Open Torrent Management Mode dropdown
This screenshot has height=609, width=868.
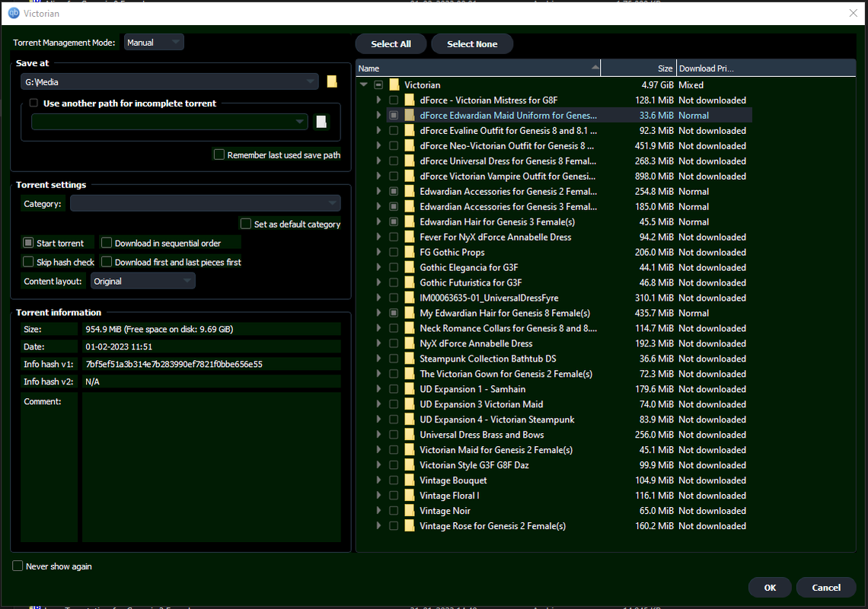coord(154,42)
